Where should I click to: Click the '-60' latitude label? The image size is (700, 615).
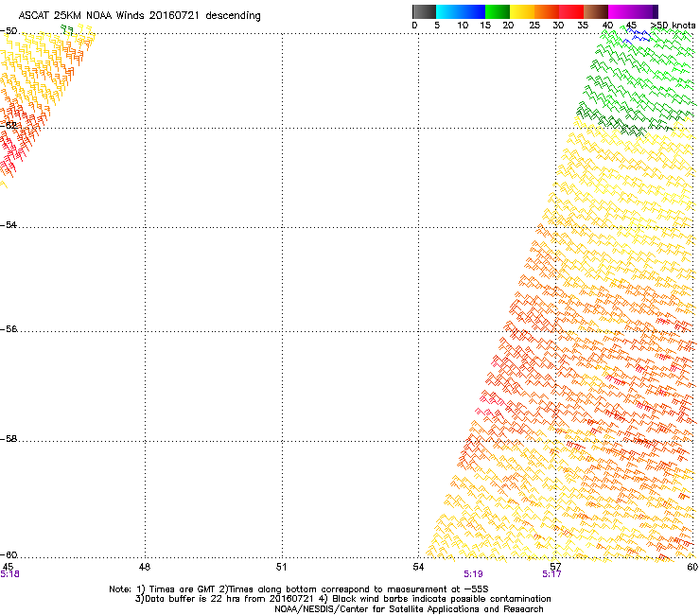pyautogui.click(x=9, y=554)
